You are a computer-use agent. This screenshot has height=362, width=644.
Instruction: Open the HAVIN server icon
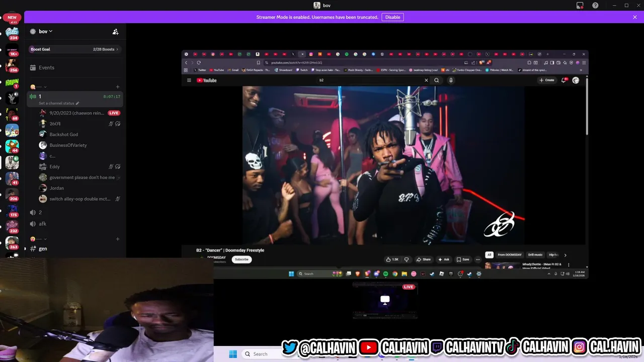point(12,82)
